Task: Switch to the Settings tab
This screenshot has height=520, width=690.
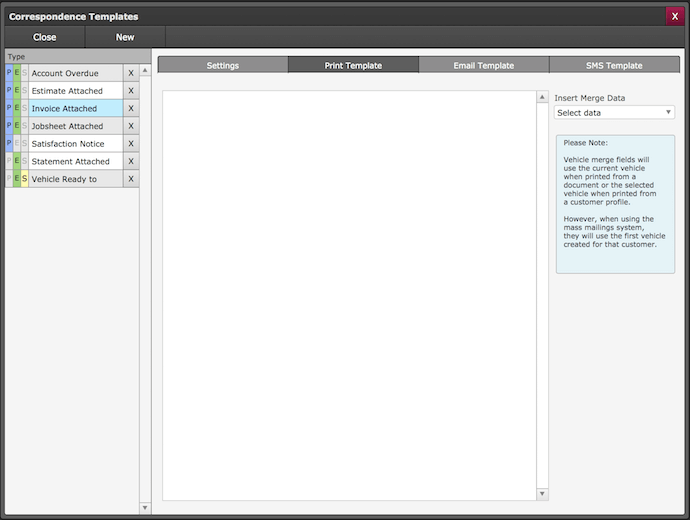Action: [x=222, y=65]
